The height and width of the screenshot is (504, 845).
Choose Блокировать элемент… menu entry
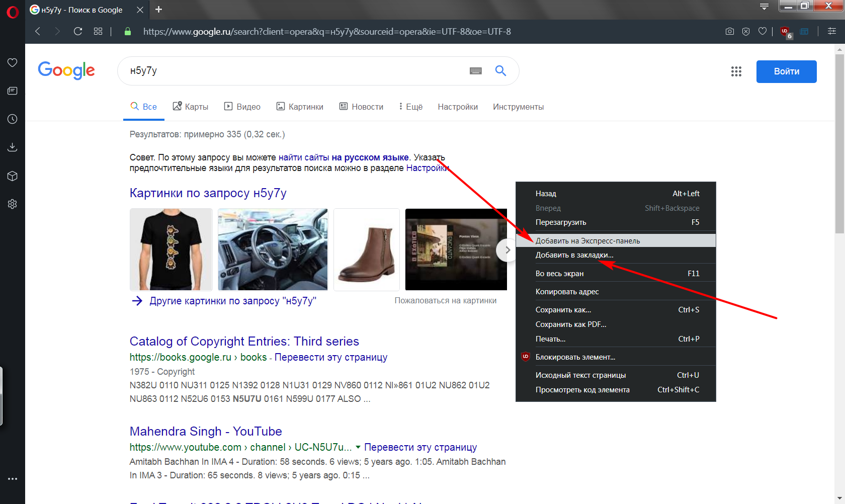[616, 357]
